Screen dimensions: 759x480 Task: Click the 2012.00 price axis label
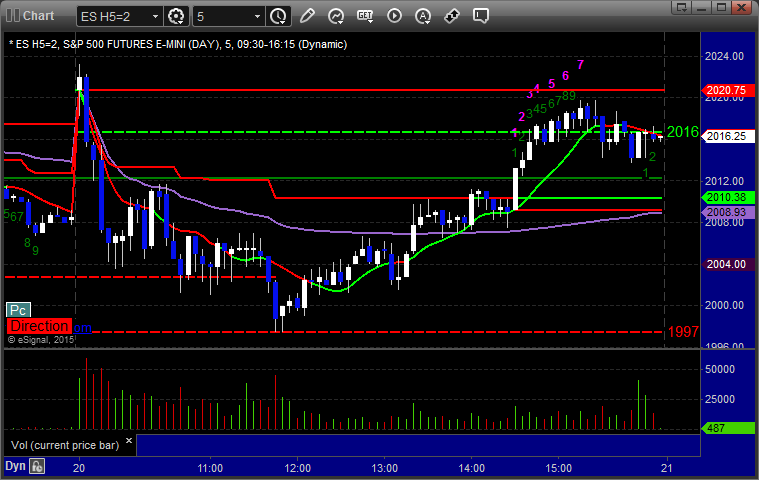(724, 181)
